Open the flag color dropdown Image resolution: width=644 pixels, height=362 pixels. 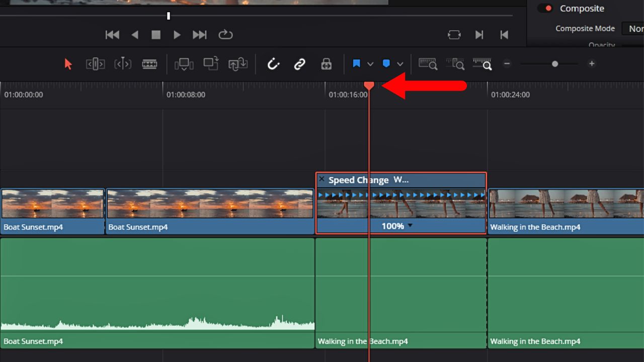point(370,64)
